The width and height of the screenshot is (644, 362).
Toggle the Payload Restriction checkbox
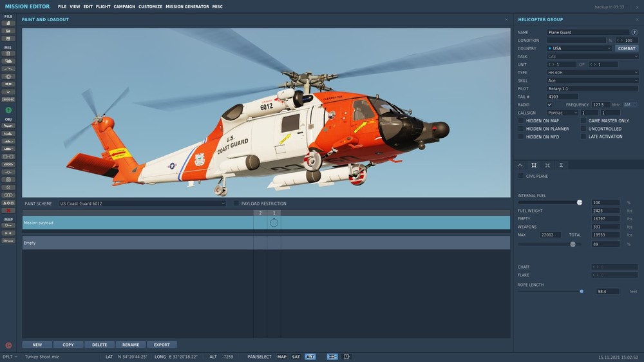coord(236,204)
